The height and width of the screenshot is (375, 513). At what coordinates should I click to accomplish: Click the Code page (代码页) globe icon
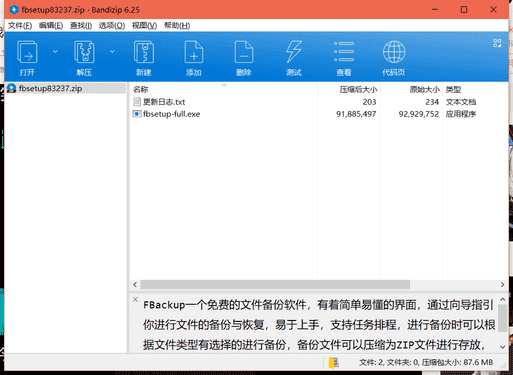(x=394, y=52)
